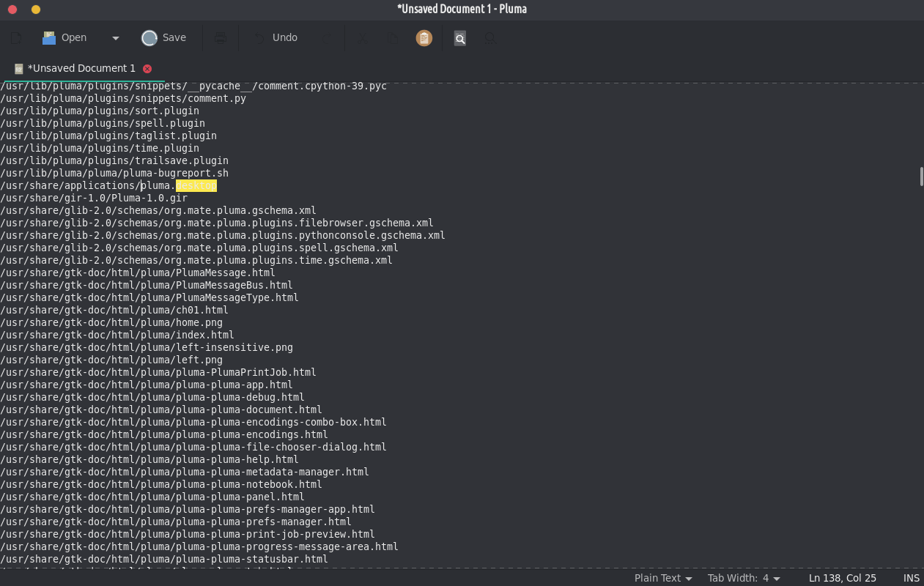Save the current document
This screenshot has height=586, width=924.
(164, 38)
